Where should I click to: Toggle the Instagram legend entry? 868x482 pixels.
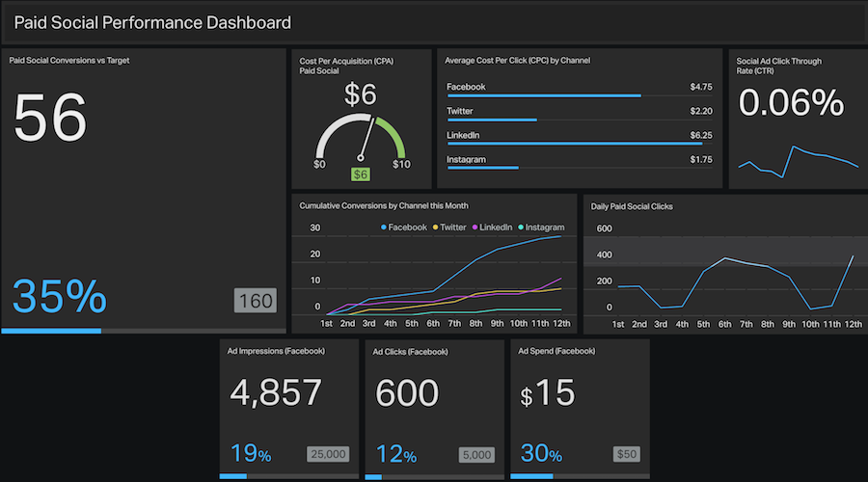[541, 228]
